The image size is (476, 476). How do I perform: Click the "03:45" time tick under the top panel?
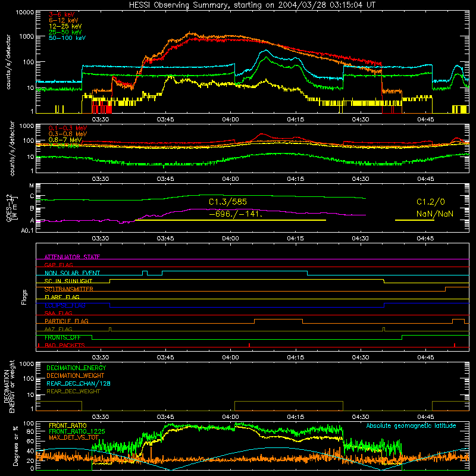[165, 120]
